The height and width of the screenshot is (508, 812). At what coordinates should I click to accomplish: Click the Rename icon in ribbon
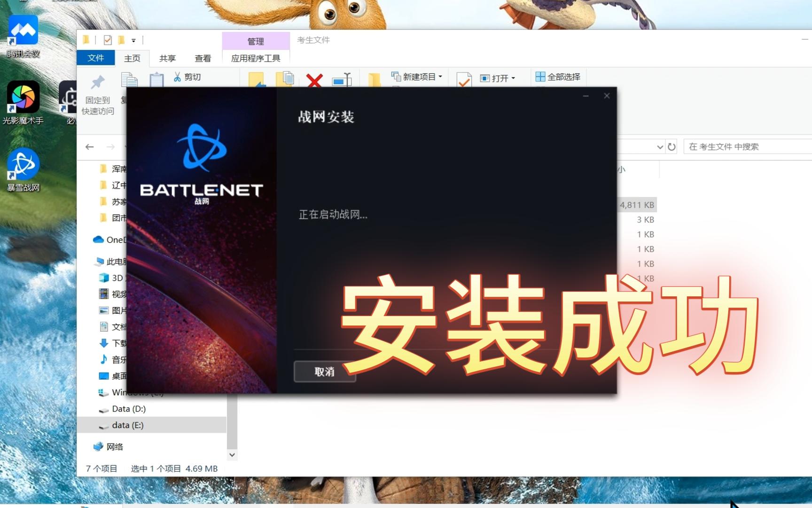(342, 80)
